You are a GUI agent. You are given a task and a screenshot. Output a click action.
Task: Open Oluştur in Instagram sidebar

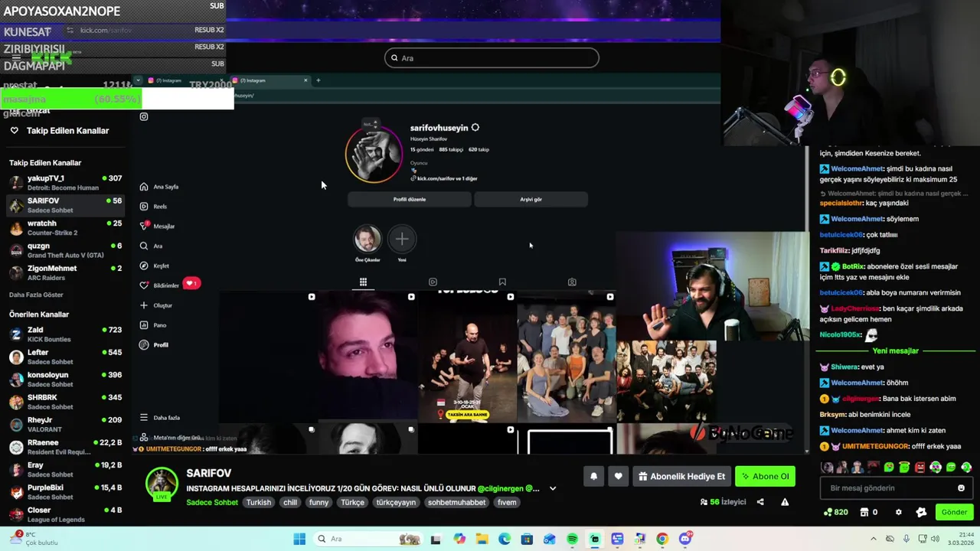(156, 305)
